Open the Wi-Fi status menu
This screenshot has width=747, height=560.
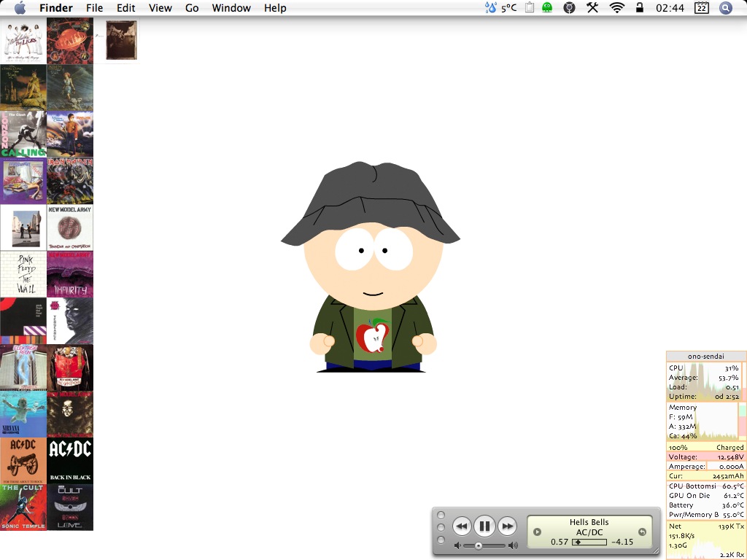(617, 7)
